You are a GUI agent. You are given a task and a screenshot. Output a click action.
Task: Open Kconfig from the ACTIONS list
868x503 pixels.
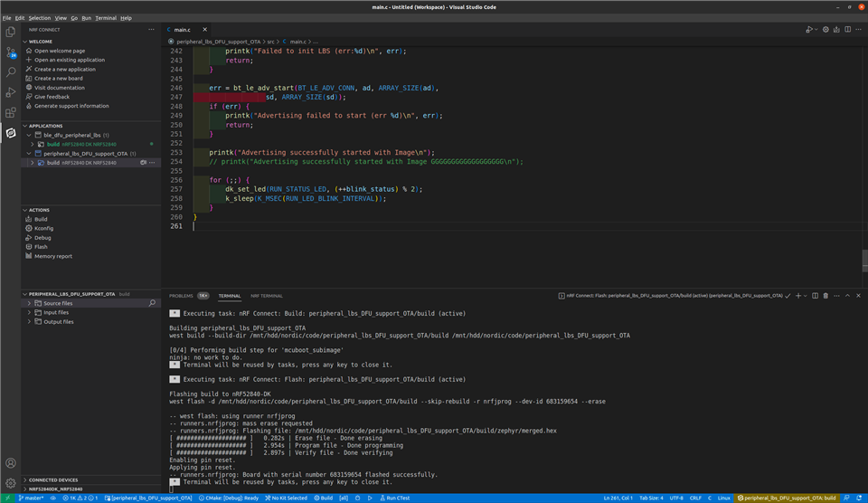point(43,228)
